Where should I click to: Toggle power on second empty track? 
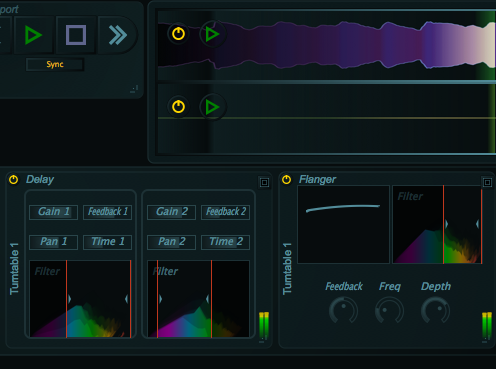178,107
